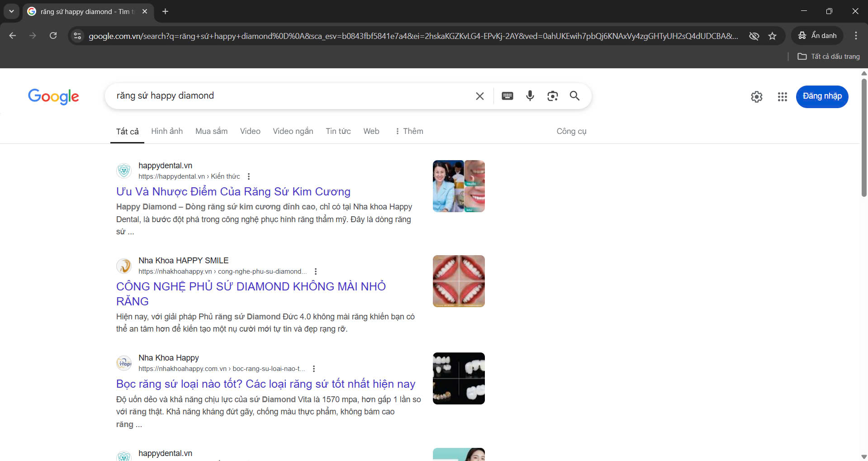Search by image with Google Lens
Image resolution: width=868 pixels, height=461 pixels.
pyautogui.click(x=552, y=96)
